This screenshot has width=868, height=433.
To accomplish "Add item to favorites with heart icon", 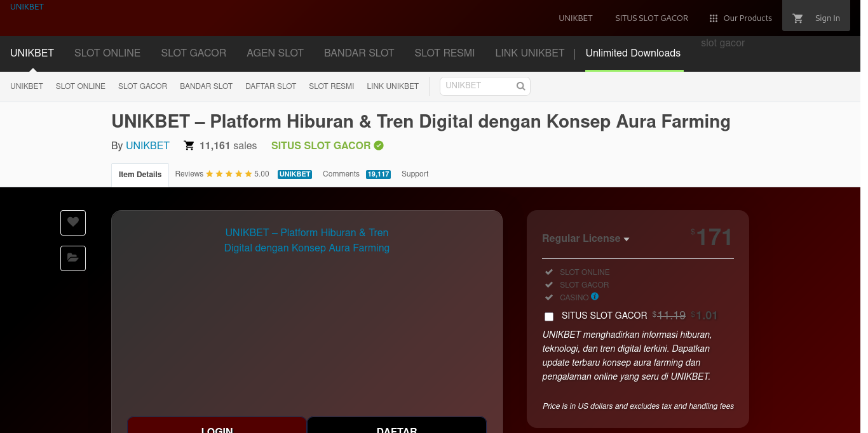I will click(72, 223).
